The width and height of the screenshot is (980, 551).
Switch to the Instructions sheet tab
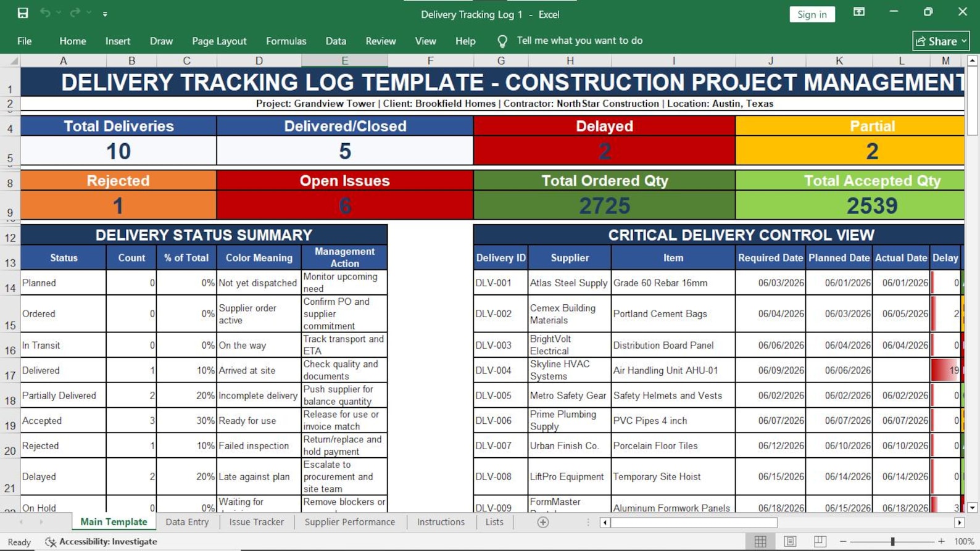pyautogui.click(x=441, y=522)
